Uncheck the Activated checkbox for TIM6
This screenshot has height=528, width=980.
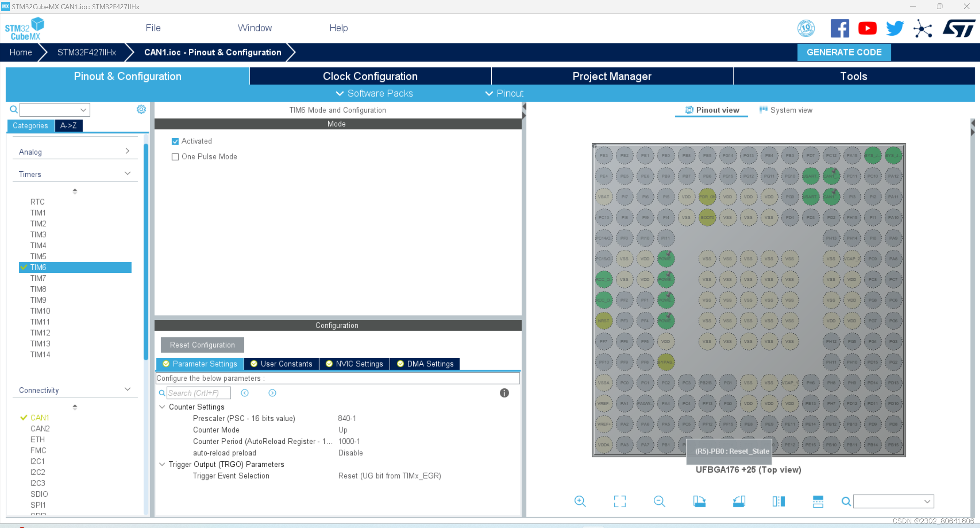coord(175,141)
